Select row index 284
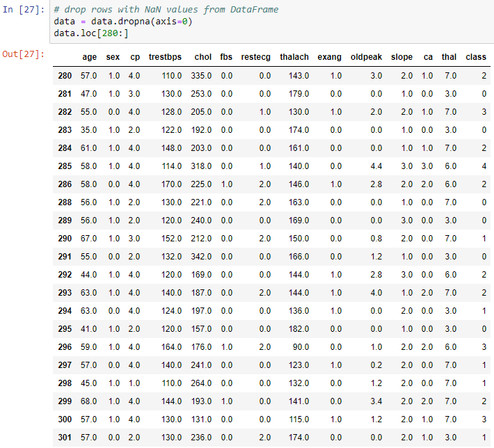 pos(65,148)
